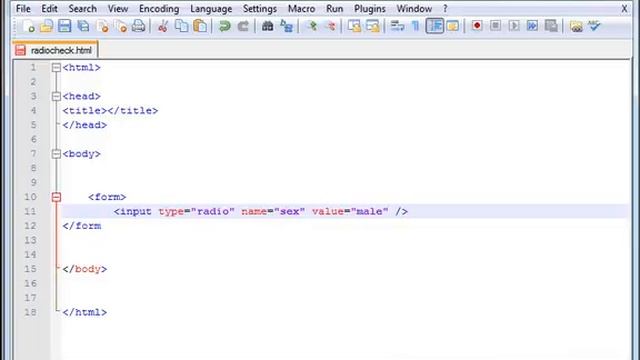Zoom in on the editor
Viewport: 640px width, 360px height.
[x=312, y=26]
